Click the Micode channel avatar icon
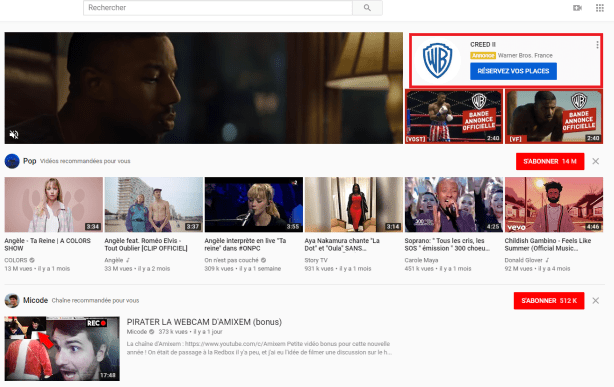 (12, 300)
